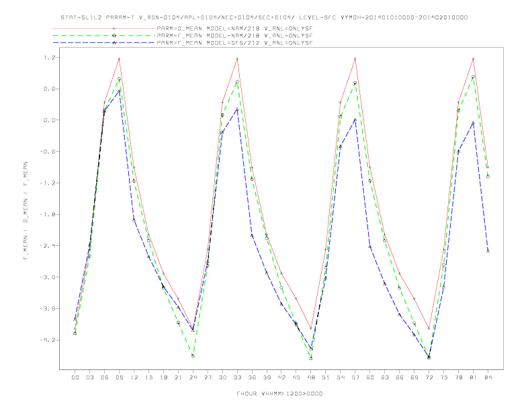Click the chart title line starting with STAT=SL1L2
This screenshot has height=411, width=532.
coord(264,17)
